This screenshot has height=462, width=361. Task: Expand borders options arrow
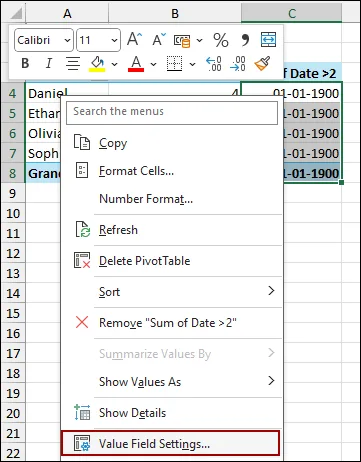coord(192,64)
